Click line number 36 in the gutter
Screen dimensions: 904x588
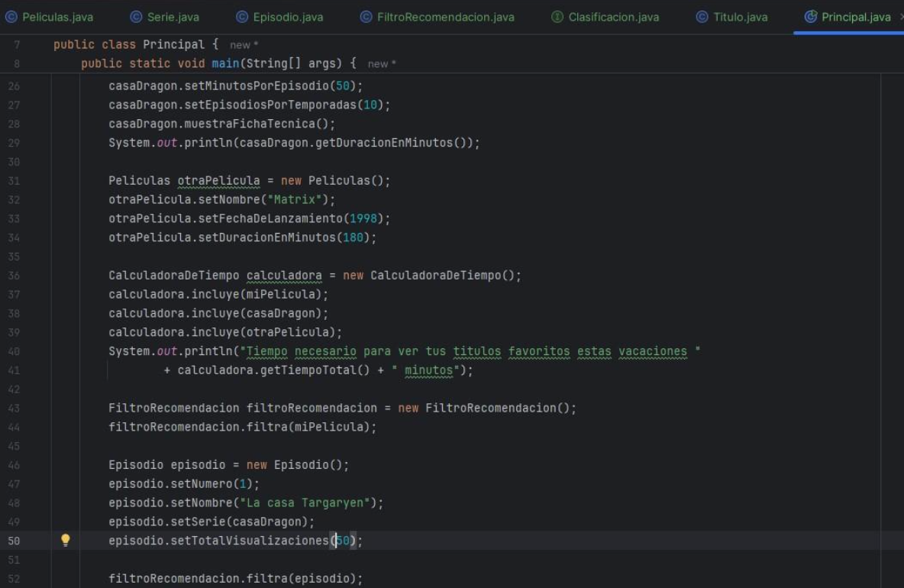[x=14, y=276]
